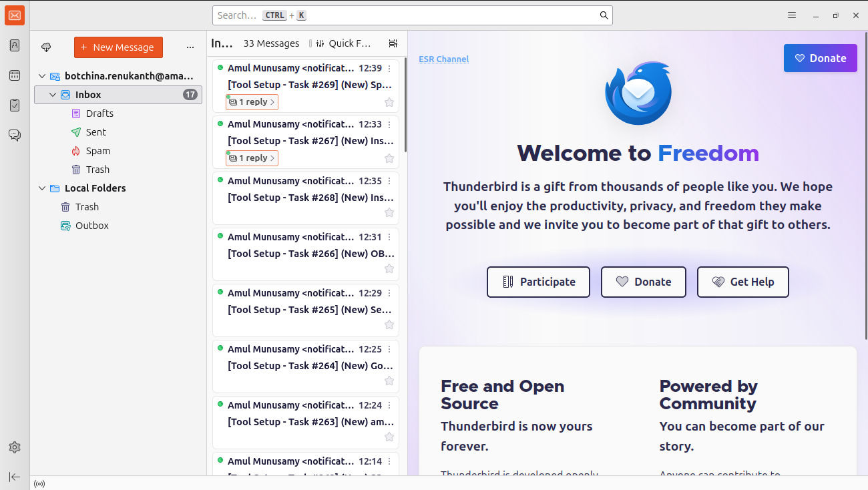
Task: Open the Chat space
Action: (x=15, y=136)
